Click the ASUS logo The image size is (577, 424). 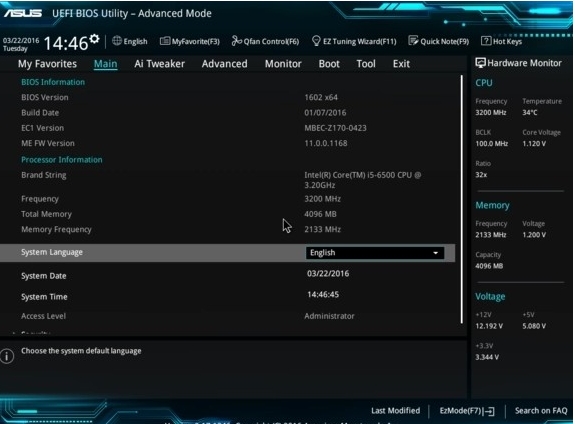23,13
